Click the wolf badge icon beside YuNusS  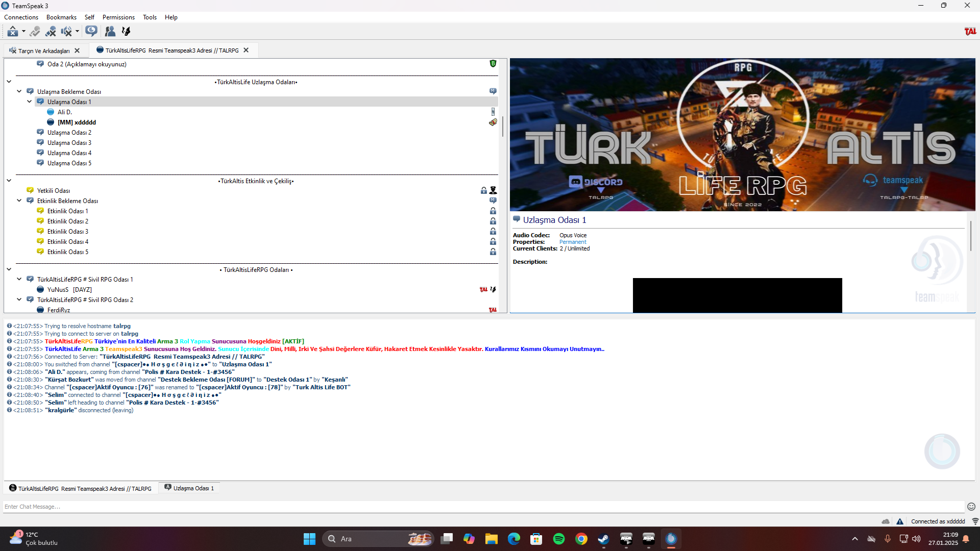(x=493, y=289)
